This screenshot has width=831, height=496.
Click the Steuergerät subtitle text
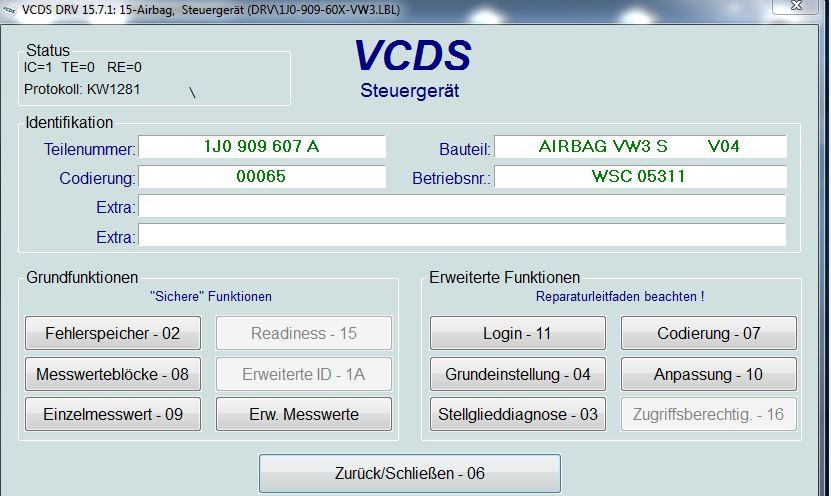pos(410,91)
